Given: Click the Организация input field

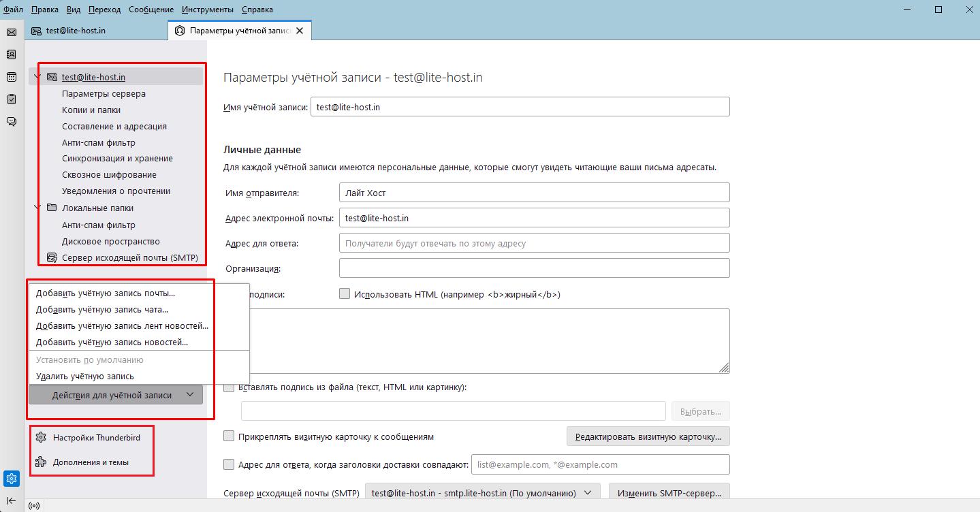Looking at the screenshot, I should click(535, 268).
